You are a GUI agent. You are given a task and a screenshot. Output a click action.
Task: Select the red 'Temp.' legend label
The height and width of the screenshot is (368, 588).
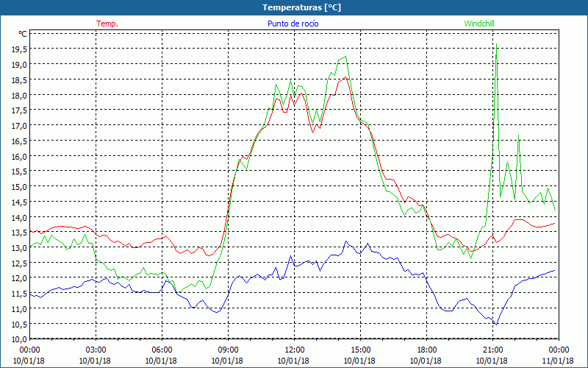(x=107, y=24)
